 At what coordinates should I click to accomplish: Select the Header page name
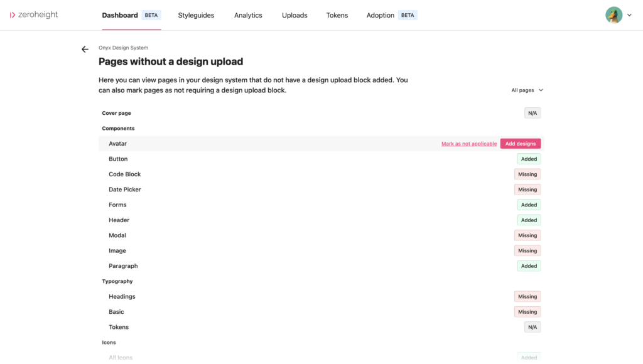click(x=119, y=220)
